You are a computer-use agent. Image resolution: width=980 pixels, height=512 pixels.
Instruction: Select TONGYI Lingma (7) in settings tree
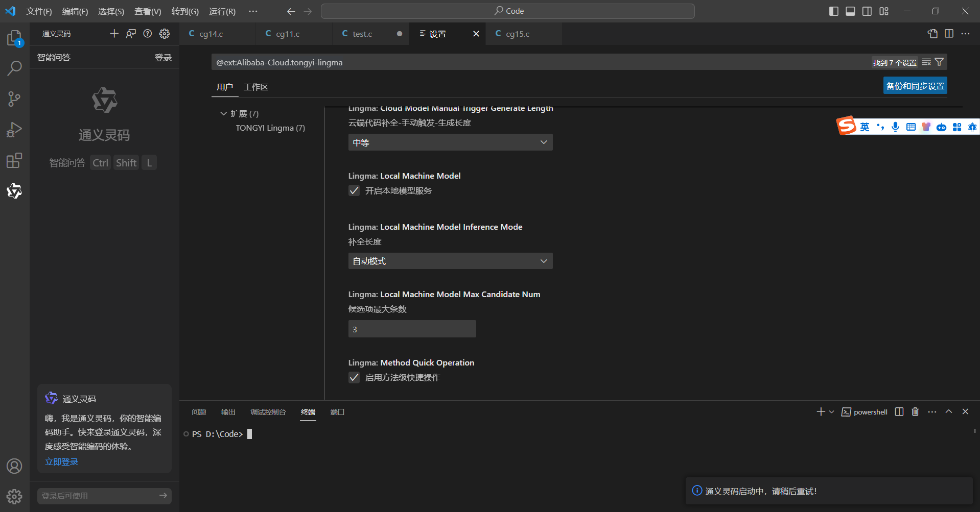coord(270,128)
